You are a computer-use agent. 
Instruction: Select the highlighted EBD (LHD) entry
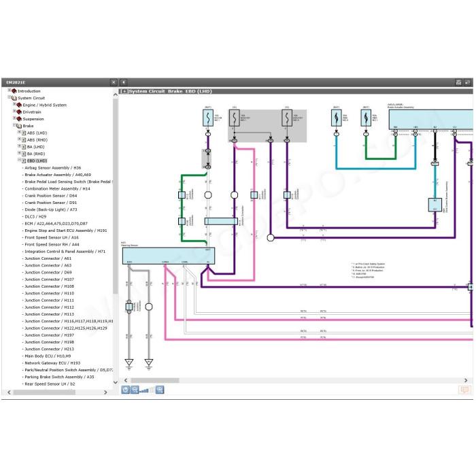[x=37, y=161]
